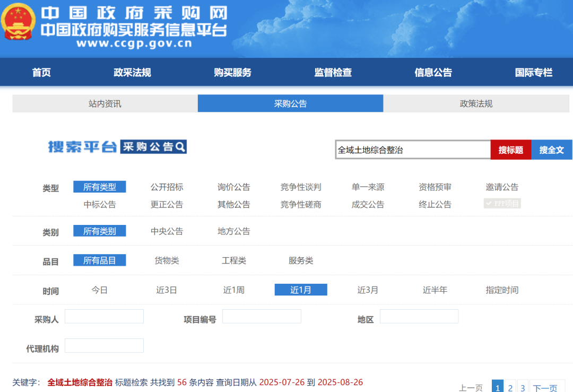This screenshot has height=392, width=573.
Task: Choose the 地方公告 category filter
Action: (233, 231)
